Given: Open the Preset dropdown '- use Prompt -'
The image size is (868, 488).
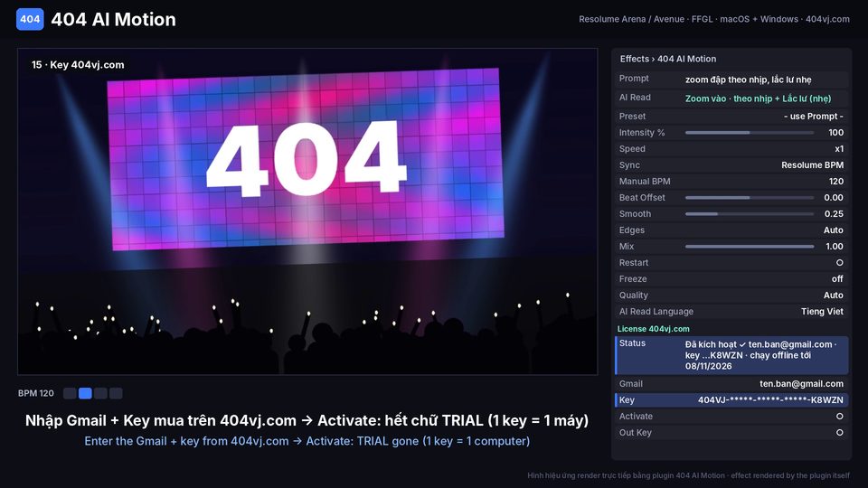Looking at the screenshot, I should pyautogui.click(x=813, y=117).
